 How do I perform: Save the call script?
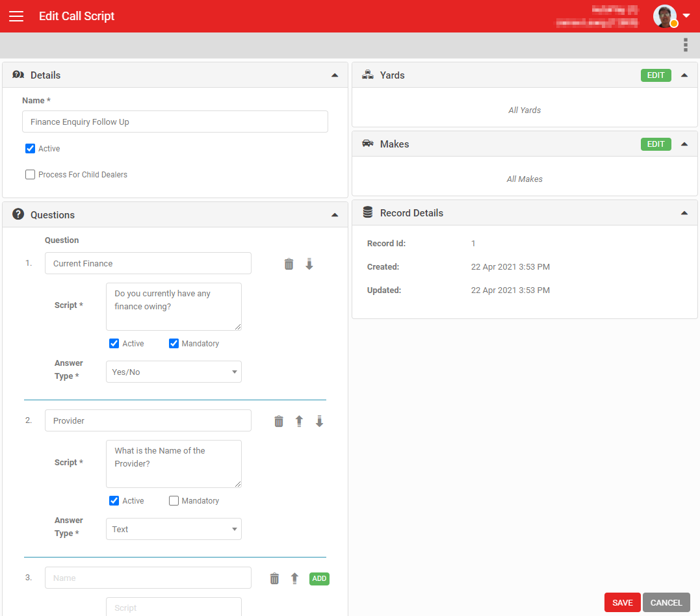(622, 602)
